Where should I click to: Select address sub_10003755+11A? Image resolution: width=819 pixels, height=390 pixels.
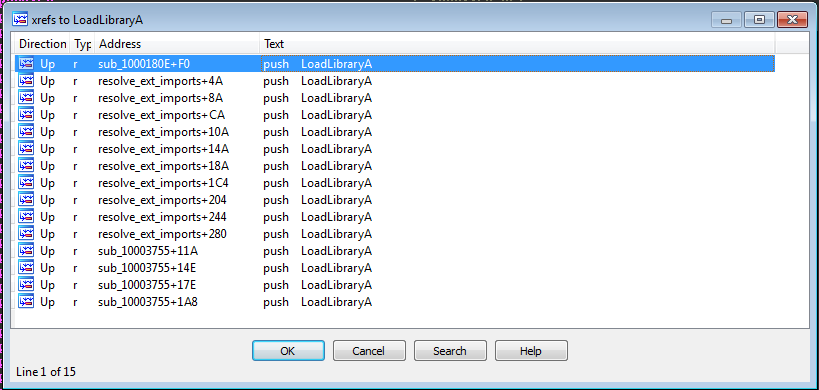pyautogui.click(x=148, y=251)
